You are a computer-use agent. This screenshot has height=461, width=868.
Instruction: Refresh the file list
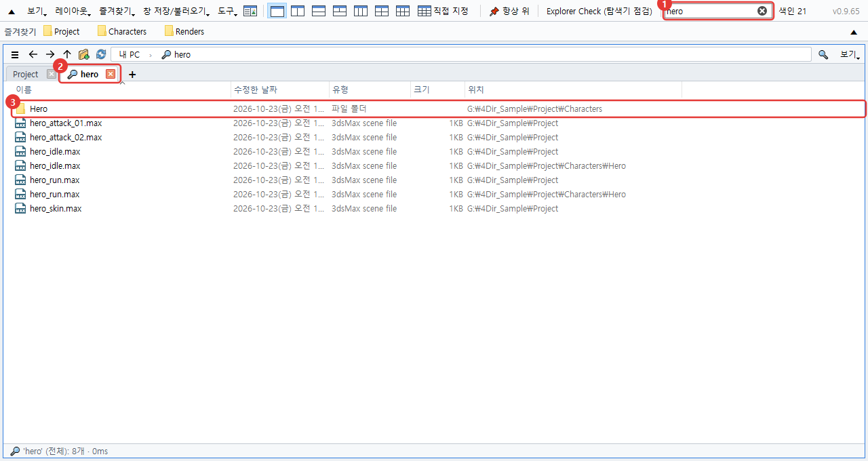click(101, 54)
